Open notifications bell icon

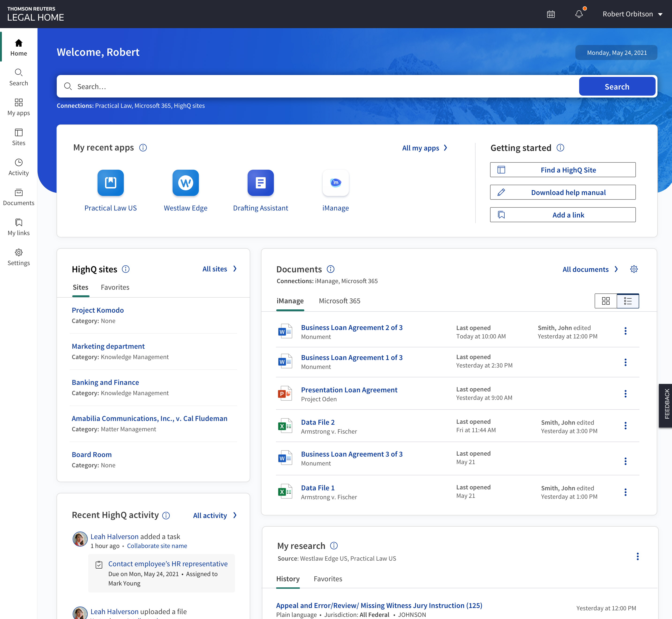pos(579,14)
